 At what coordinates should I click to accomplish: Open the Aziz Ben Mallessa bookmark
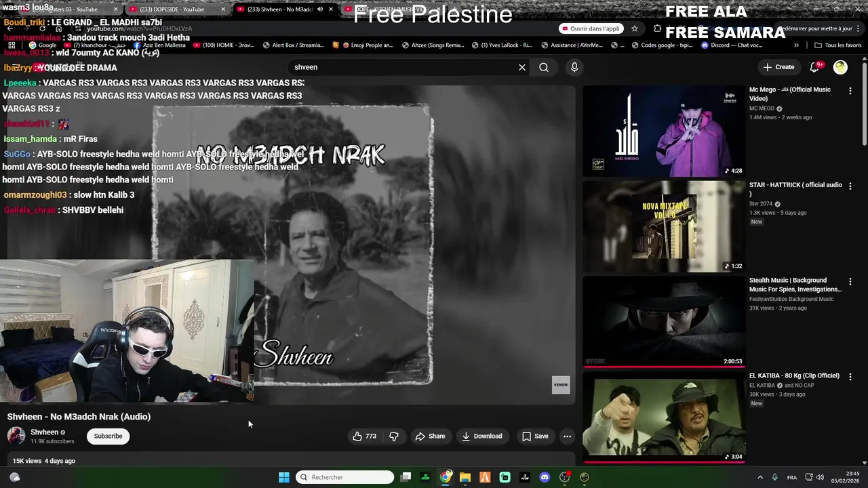click(159, 45)
